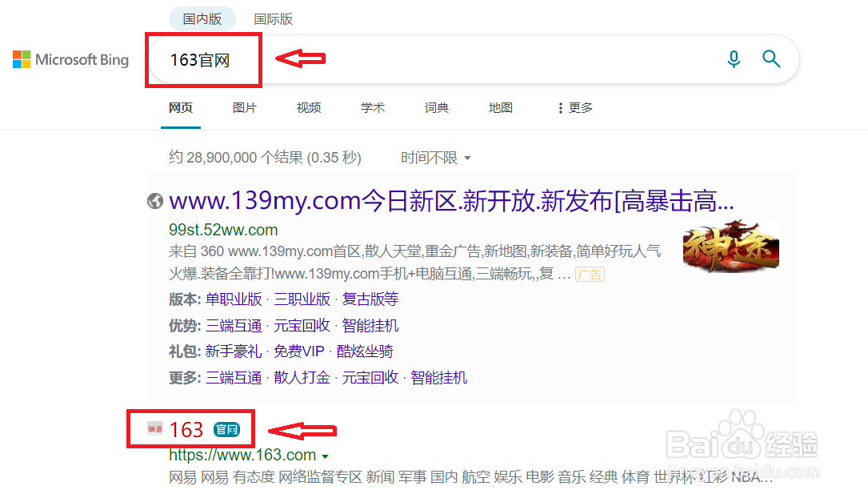Select the 地图 tab
Viewport: 868px width, 502px height.
(501, 107)
